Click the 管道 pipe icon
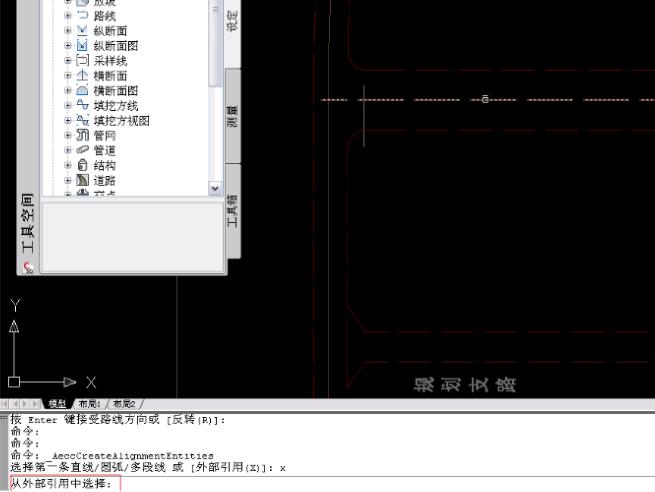 point(82,150)
